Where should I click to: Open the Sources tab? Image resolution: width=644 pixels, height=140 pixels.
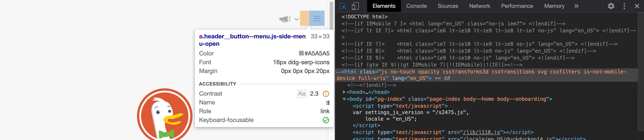pos(448,6)
